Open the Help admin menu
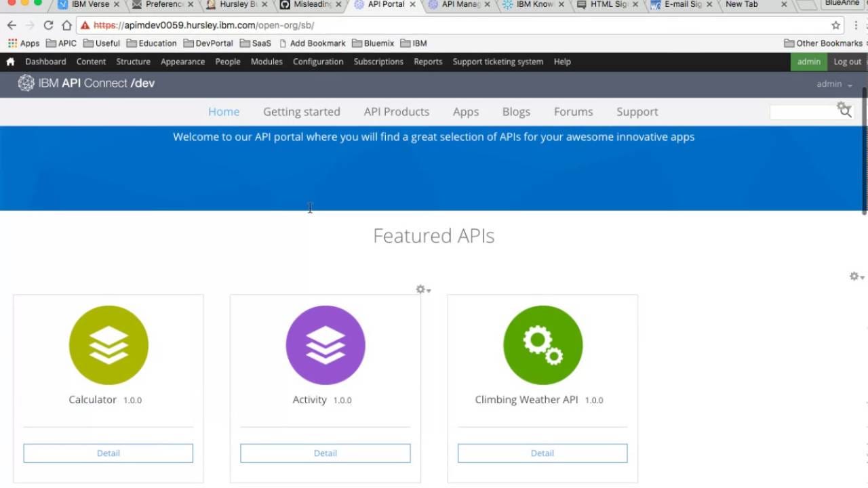Screen dimensions: 868x488 point(562,62)
